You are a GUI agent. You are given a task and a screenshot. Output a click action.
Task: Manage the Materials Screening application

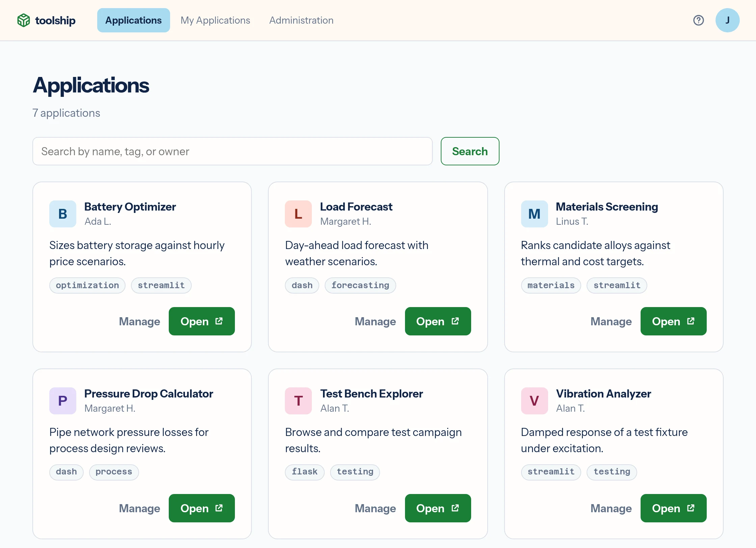pyautogui.click(x=611, y=321)
